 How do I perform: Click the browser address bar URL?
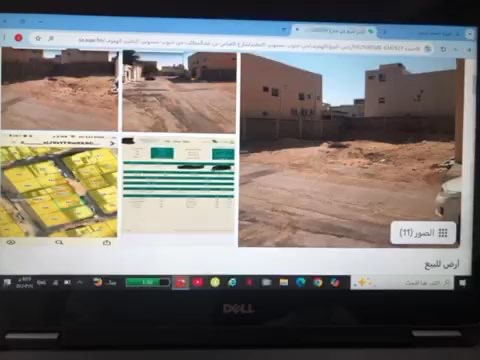tap(248, 44)
